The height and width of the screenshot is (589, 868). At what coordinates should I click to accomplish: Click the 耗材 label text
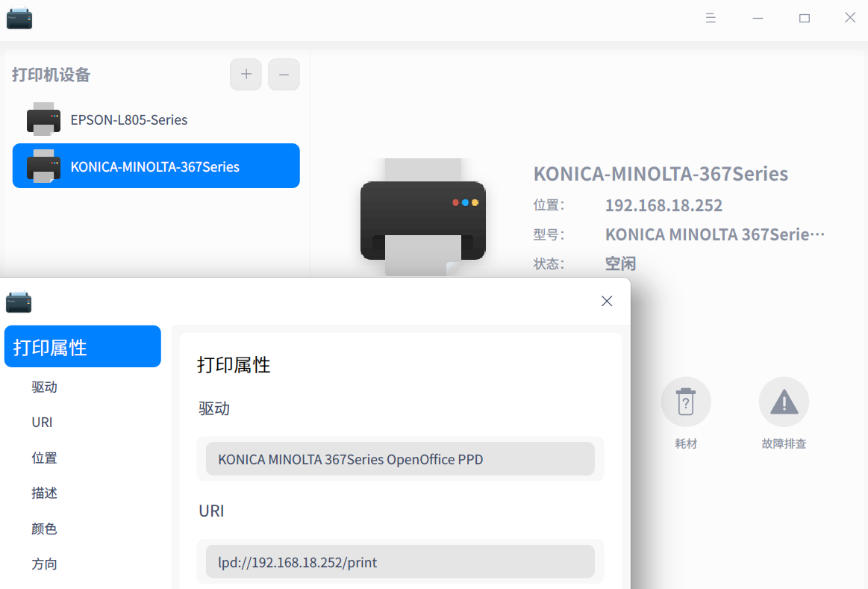point(686,443)
